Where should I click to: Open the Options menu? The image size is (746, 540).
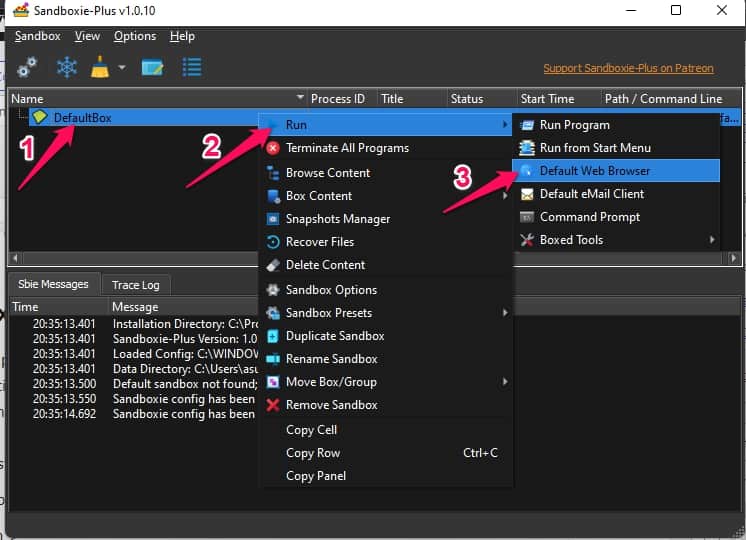pos(135,36)
